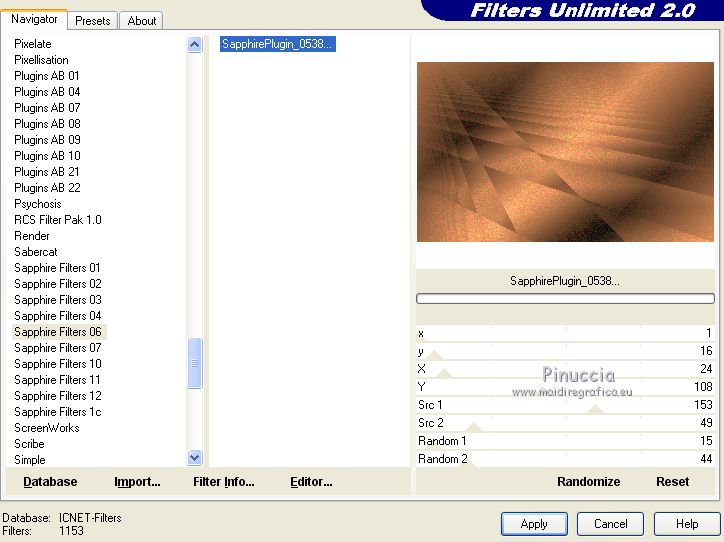Click the Apply button
The height and width of the screenshot is (542, 724).
tap(534, 524)
